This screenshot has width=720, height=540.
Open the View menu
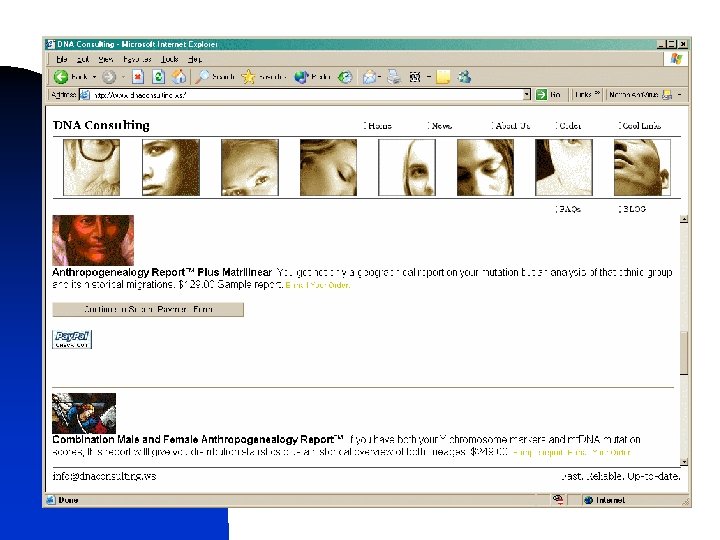click(105, 59)
